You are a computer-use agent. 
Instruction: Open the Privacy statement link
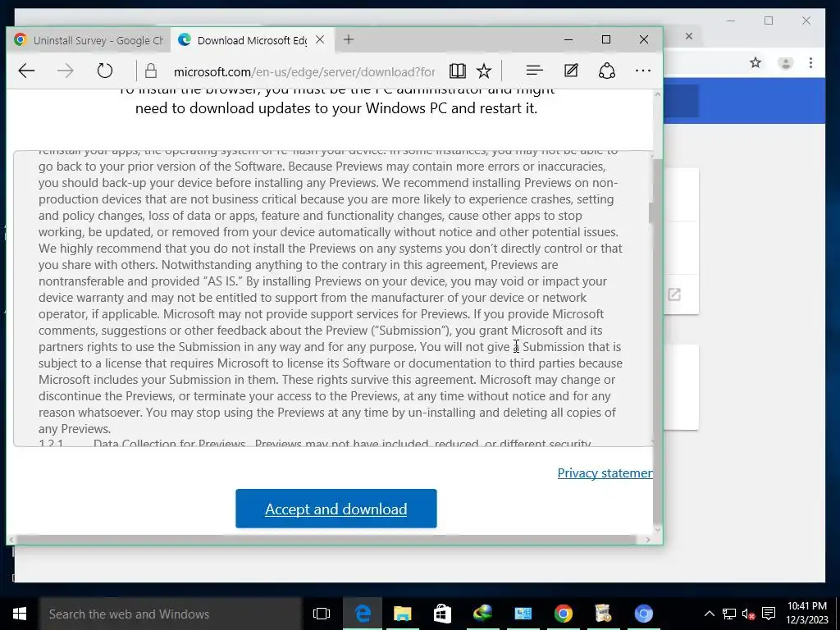(x=605, y=473)
